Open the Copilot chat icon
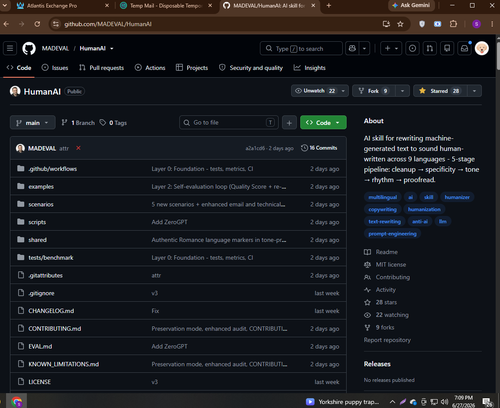The height and width of the screenshot is (408, 500). click(x=352, y=49)
